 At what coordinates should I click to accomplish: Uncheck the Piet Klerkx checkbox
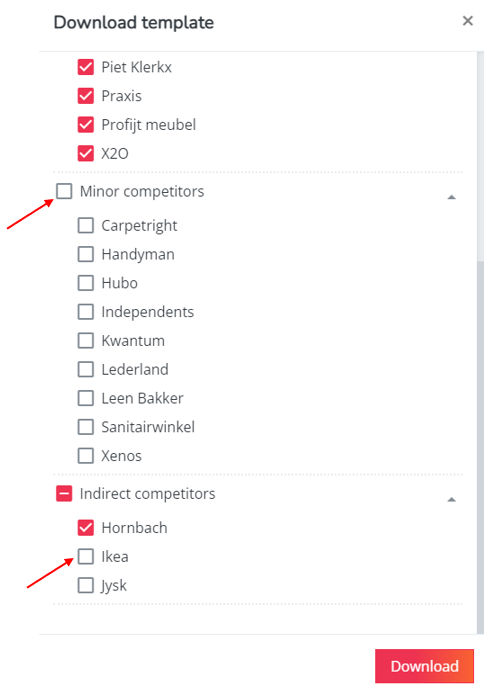tap(86, 67)
